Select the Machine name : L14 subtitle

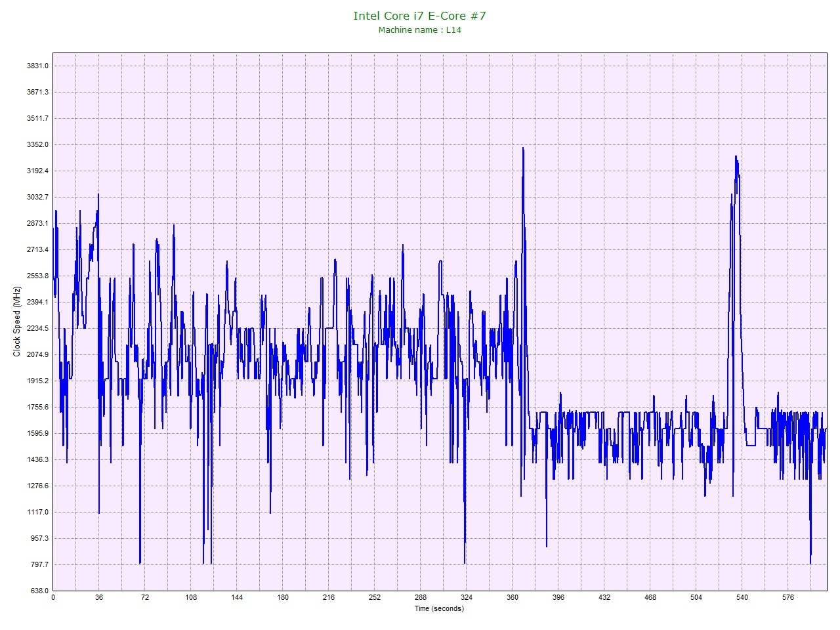tap(419, 30)
